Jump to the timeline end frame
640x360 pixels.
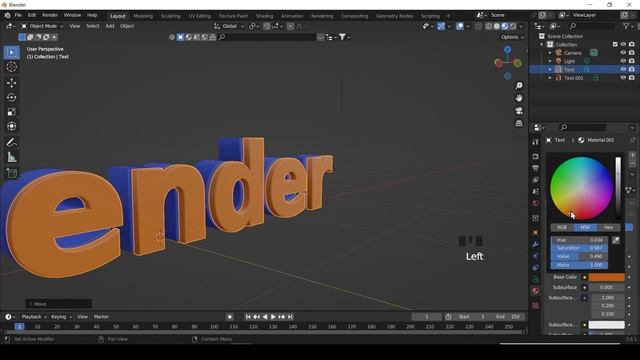[290, 317]
